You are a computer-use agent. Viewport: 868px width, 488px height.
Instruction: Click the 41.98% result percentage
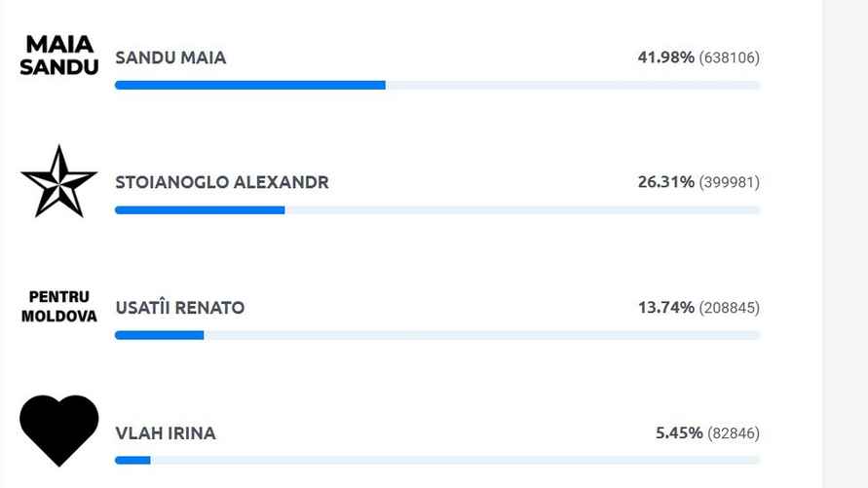pyautogui.click(x=666, y=57)
